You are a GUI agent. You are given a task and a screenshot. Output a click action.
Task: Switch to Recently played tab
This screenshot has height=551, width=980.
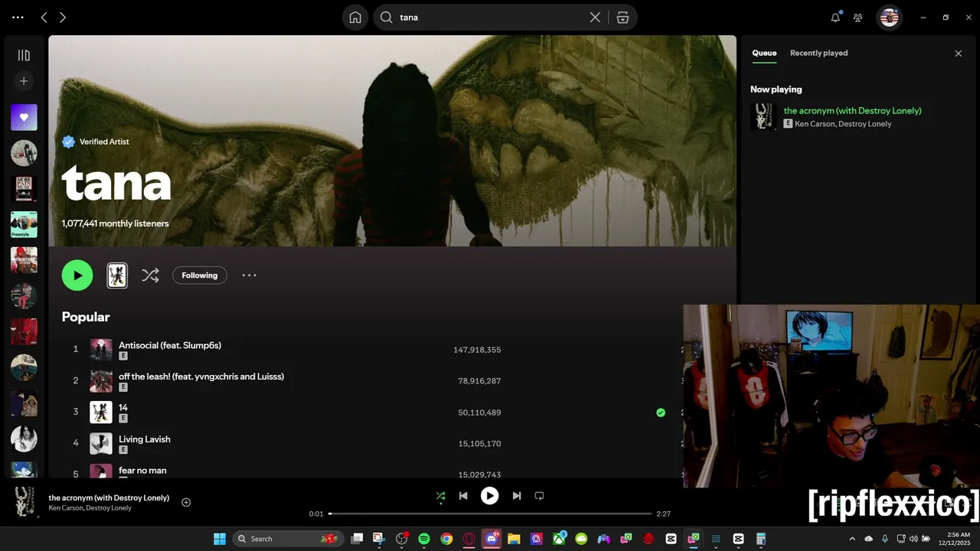pyautogui.click(x=818, y=54)
